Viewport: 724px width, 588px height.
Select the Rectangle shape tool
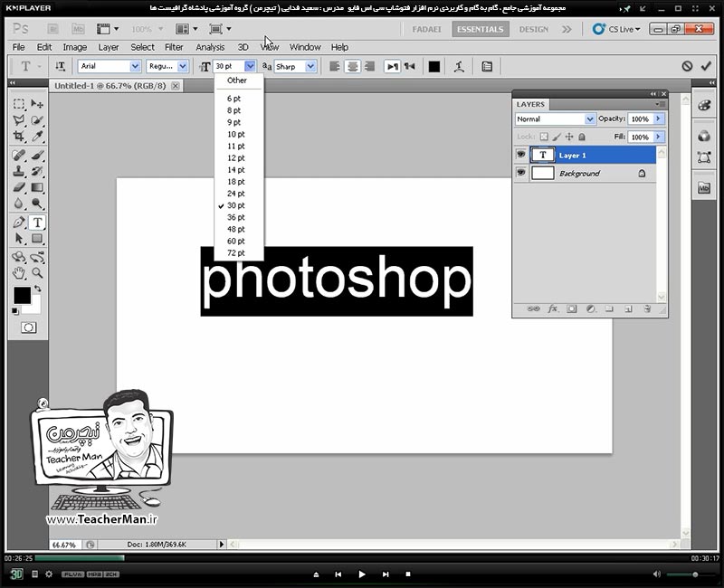37,239
